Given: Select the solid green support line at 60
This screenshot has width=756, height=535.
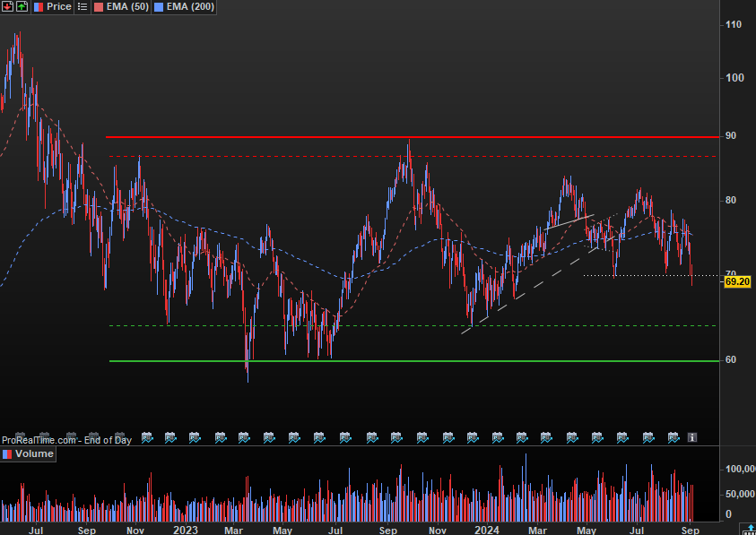Looking at the screenshot, I should tap(413, 360).
